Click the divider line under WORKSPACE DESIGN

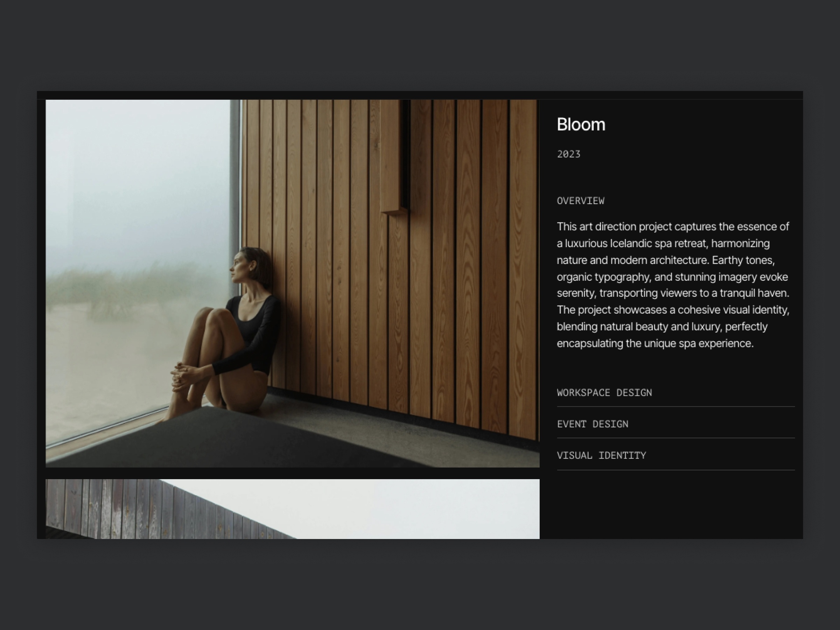[x=675, y=407]
